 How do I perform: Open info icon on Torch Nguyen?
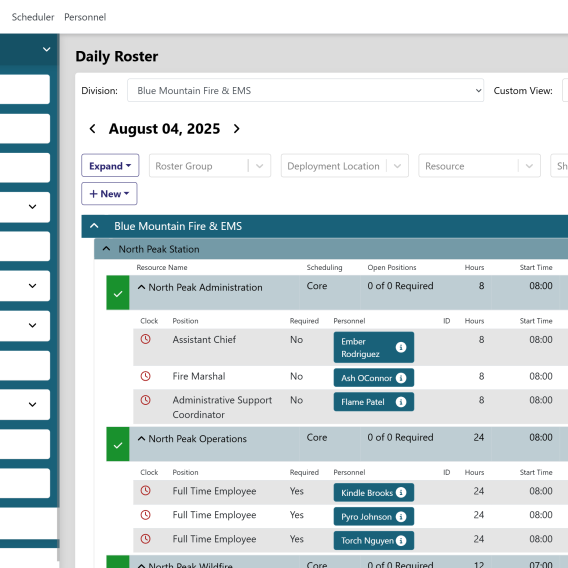tap(401, 540)
